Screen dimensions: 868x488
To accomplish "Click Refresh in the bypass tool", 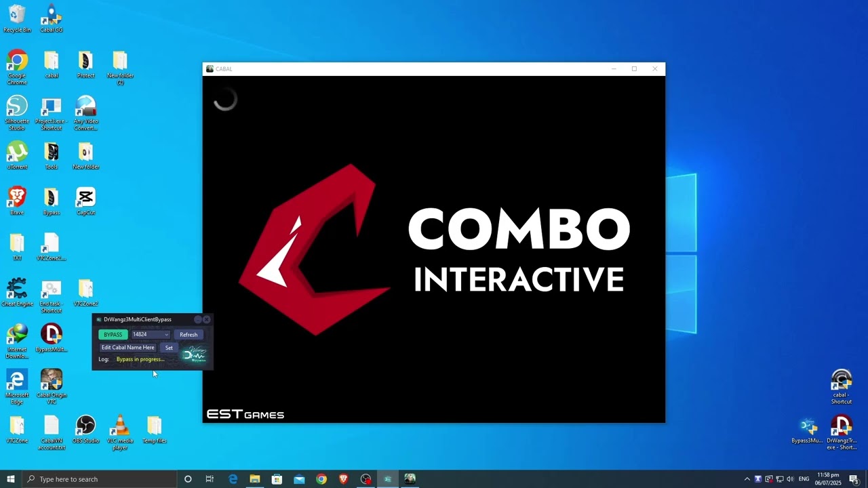I will coord(189,335).
